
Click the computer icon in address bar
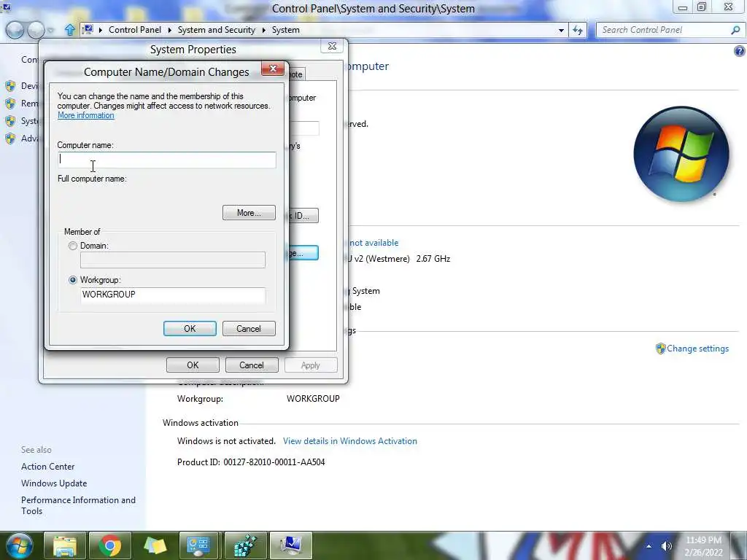(x=88, y=29)
